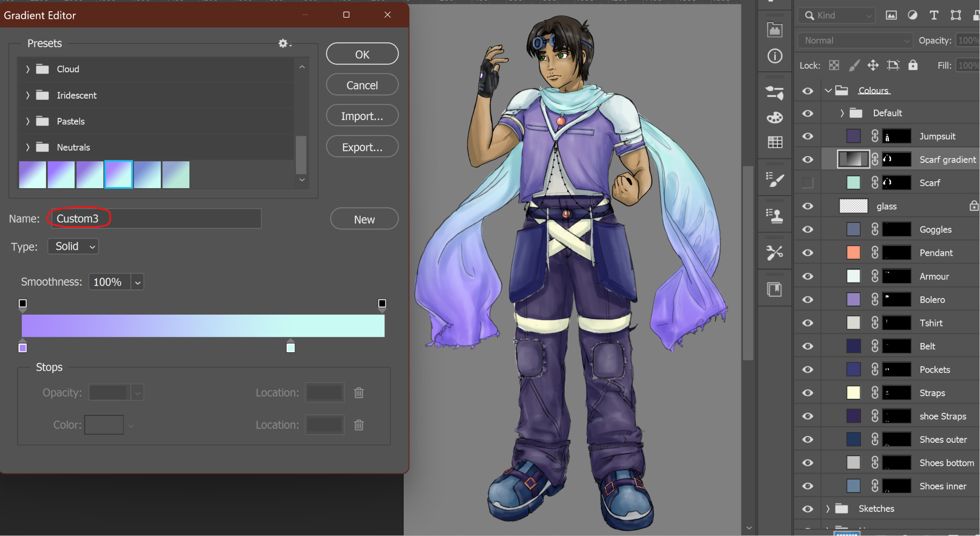
Task: Hide the Sketches group
Action: click(x=807, y=509)
